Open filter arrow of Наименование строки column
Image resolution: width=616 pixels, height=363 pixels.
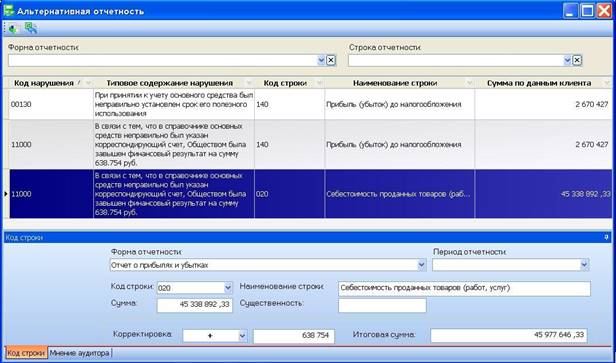(469, 83)
